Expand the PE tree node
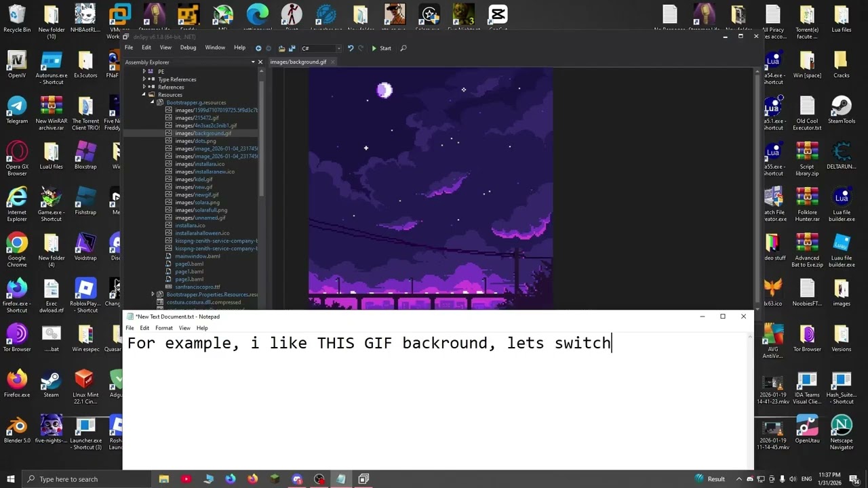Viewport: 868px width, 488px height. [144, 71]
